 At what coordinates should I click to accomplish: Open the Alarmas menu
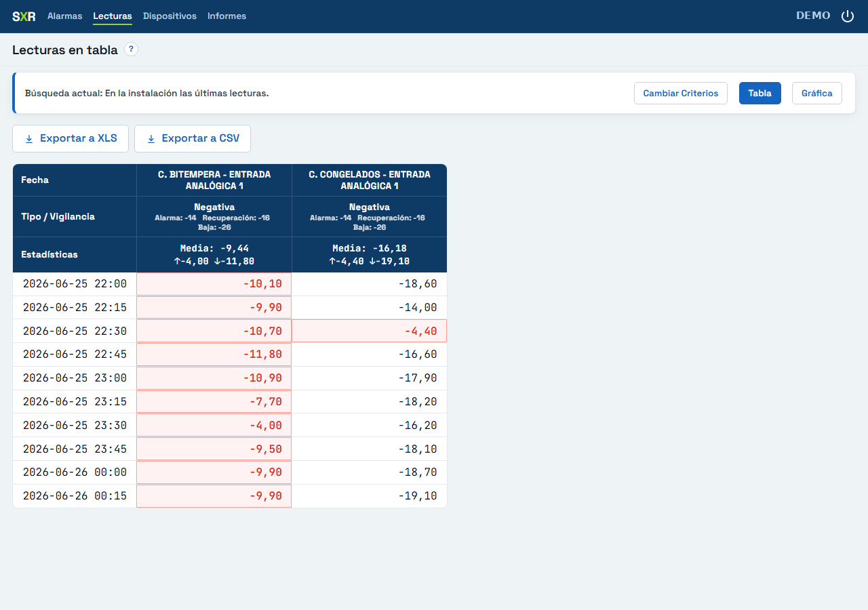tap(65, 16)
